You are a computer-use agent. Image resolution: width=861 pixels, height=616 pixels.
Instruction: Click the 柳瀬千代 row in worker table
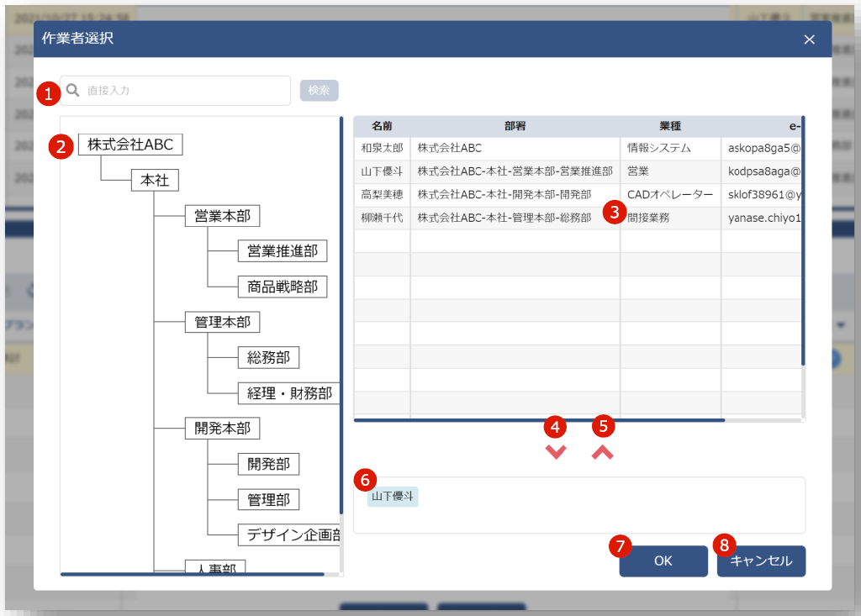[382, 218]
